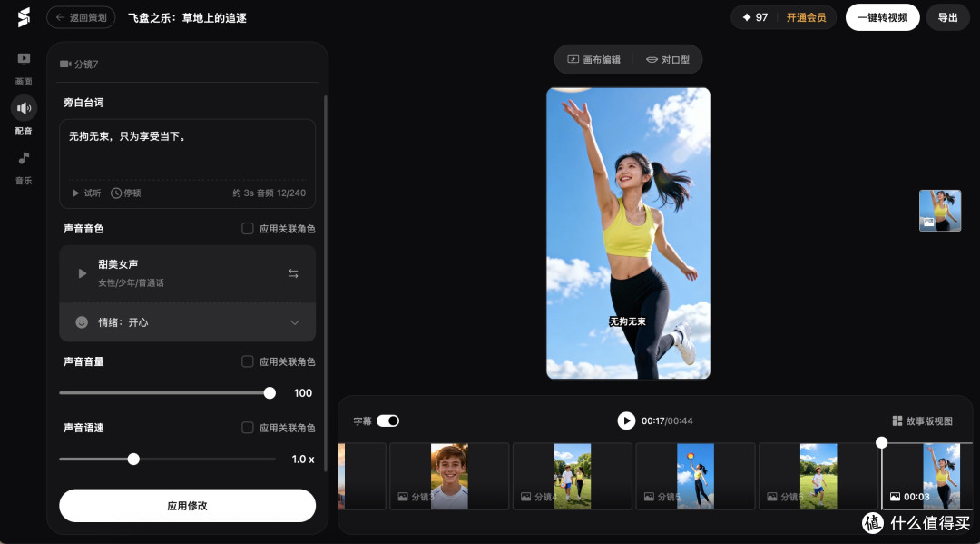Click project title 飞盘之乐：草地上的追逐
980x544 pixels.
(188, 17)
